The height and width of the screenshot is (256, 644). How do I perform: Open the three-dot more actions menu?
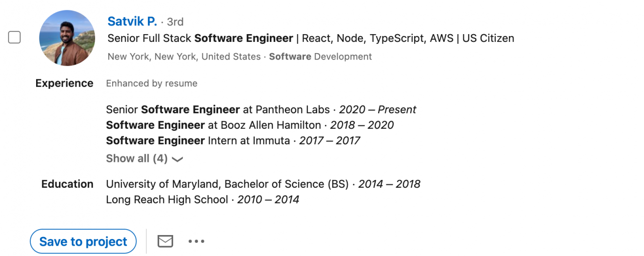click(196, 241)
